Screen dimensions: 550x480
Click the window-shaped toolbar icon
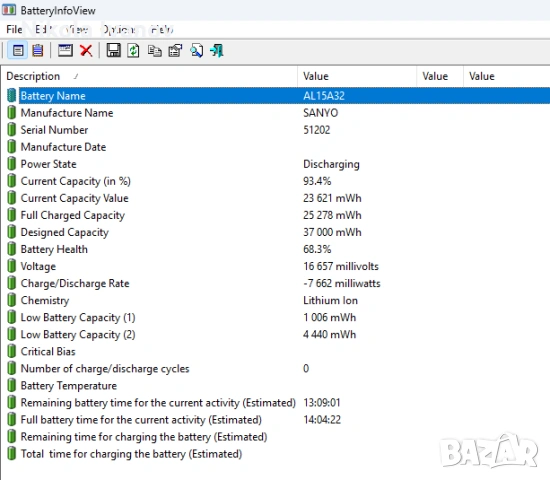pyautogui.click(x=66, y=51)
